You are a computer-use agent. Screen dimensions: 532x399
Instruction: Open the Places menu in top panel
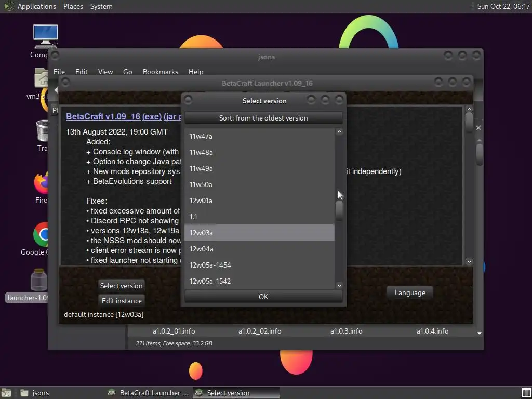[x=73, y=6]
